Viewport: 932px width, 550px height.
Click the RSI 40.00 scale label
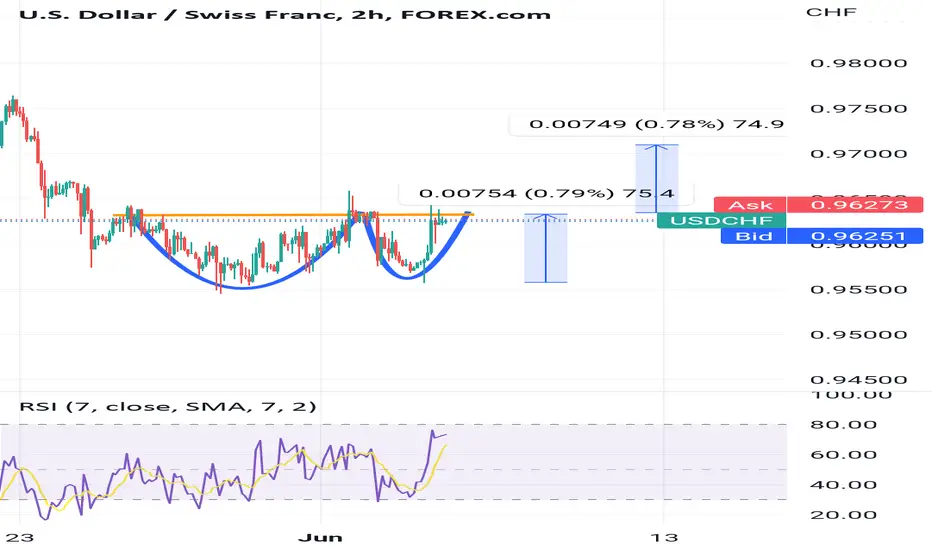843,485
